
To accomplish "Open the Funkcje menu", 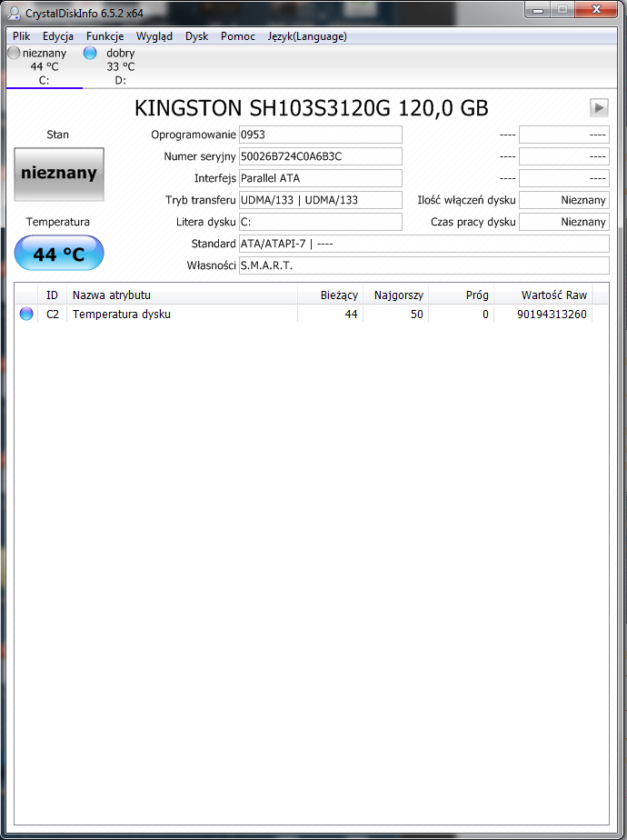I will tap(104, 36).
